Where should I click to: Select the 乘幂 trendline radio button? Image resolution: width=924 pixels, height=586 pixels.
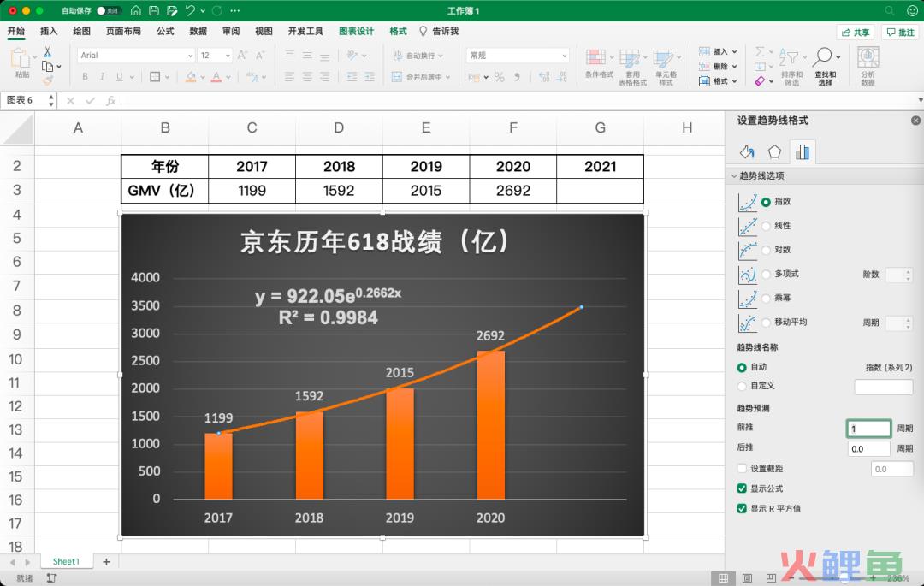pyautogui.click(x=766, y=299)
